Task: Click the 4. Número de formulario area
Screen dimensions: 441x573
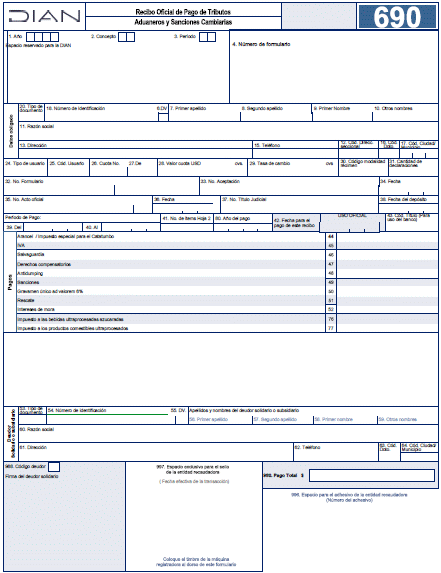Action: point(334,67)
